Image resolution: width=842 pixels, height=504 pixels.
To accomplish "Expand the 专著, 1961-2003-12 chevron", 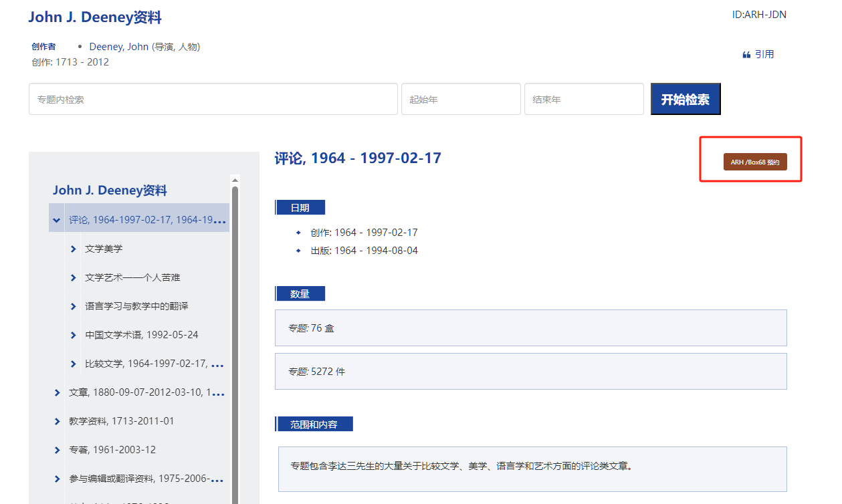I will (x=57, y=450).
